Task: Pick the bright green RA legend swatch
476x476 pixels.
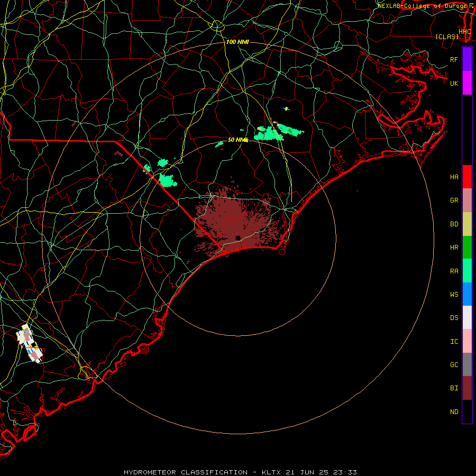Action: coord(467,271)
